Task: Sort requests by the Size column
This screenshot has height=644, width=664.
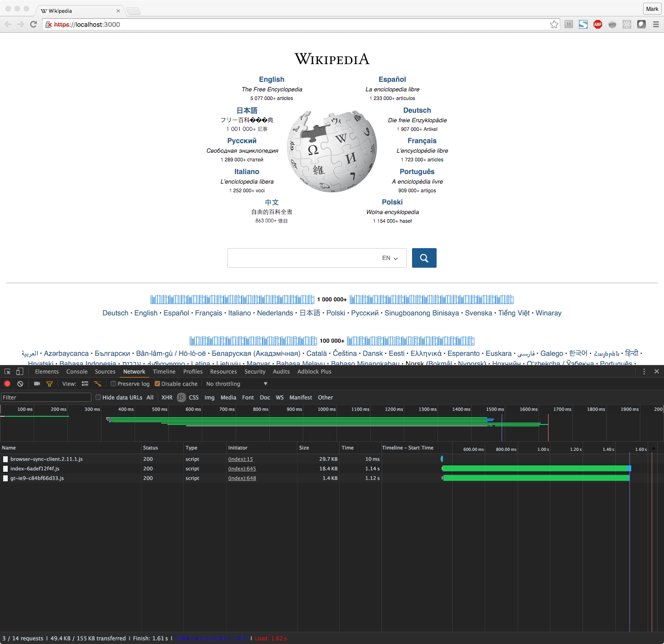Action: 318,448
